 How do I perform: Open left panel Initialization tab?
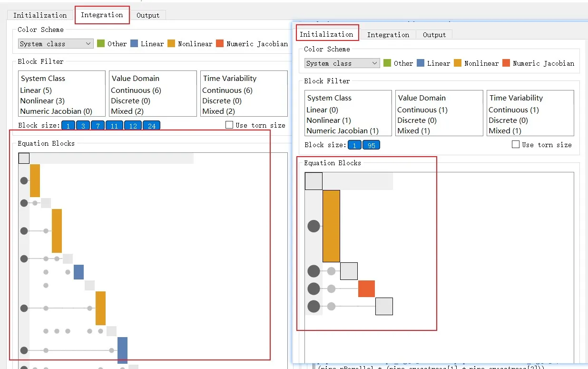point(40,15)
